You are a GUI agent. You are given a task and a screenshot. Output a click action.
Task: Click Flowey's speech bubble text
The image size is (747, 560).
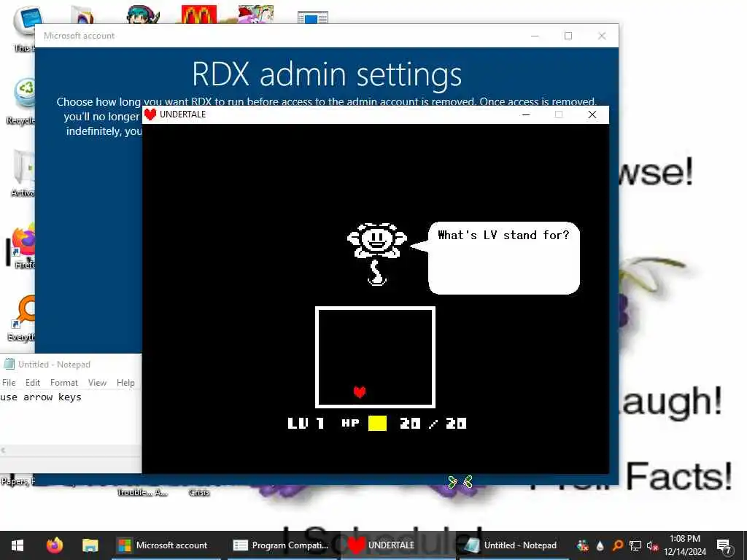503,236
